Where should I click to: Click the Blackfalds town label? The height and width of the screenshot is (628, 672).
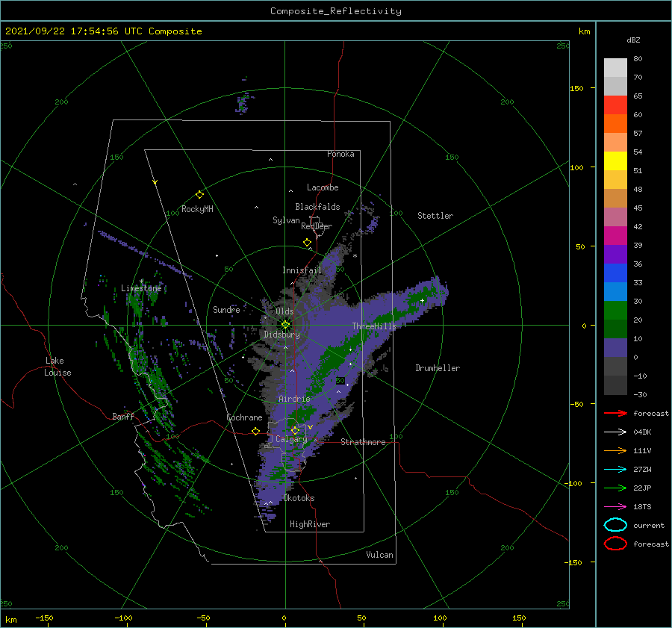[x=317, y=207]
